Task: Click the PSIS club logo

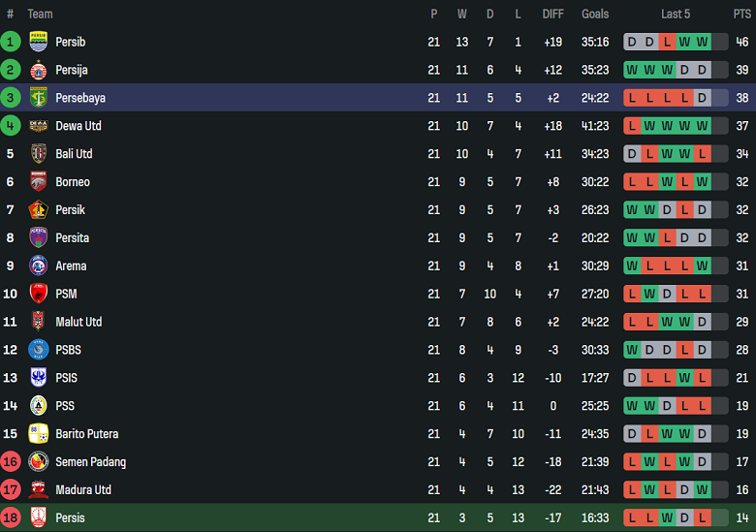Action: tap(39, 378)
